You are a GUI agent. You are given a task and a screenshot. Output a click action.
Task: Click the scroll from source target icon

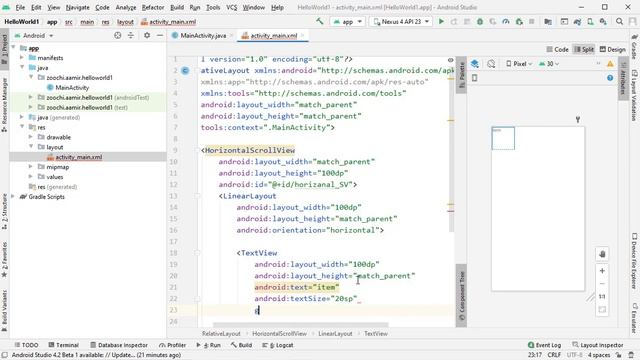pyautogui.click(x=118, y=36)
